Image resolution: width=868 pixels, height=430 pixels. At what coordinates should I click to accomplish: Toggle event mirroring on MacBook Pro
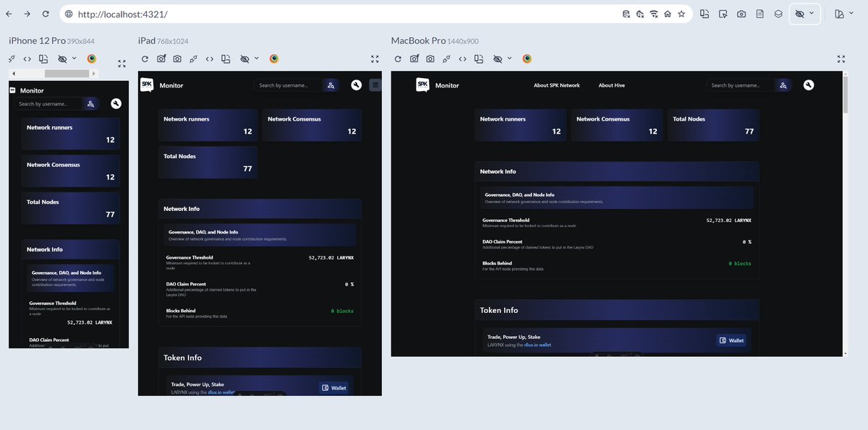446,59
